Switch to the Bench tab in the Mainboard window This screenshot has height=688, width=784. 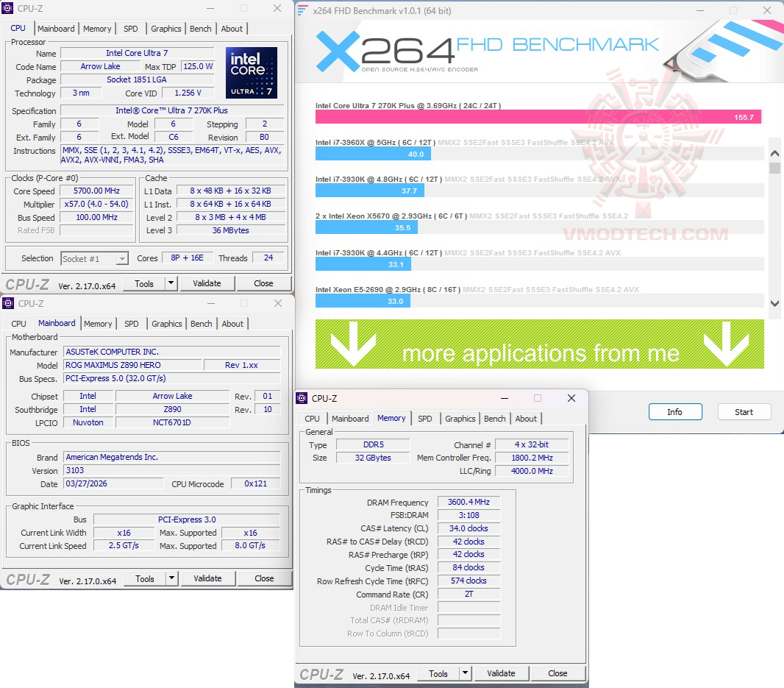click(x=201, y=324)
